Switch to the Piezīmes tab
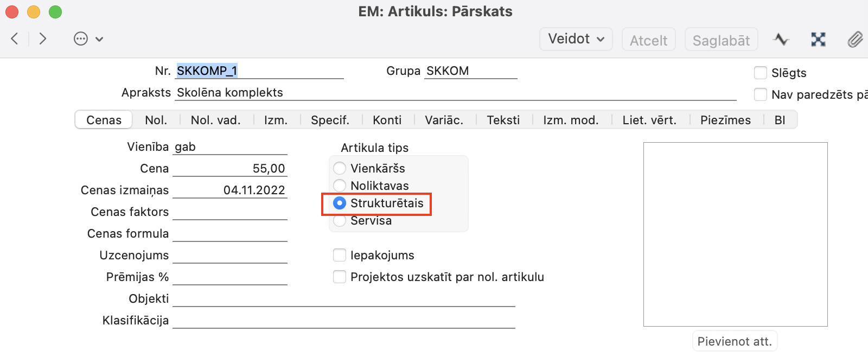The height and width of the screenshot is (357, 868). click(x=725, y=120)
